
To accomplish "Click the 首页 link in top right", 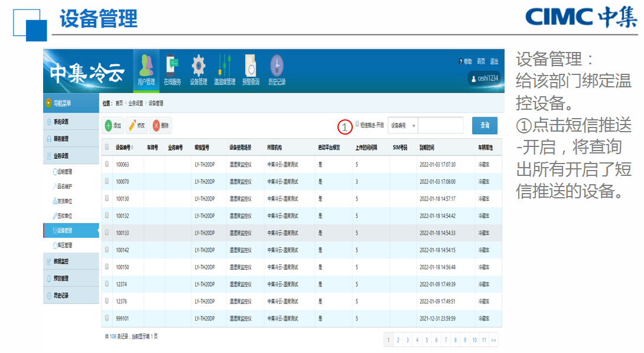I will coord(481,61).
